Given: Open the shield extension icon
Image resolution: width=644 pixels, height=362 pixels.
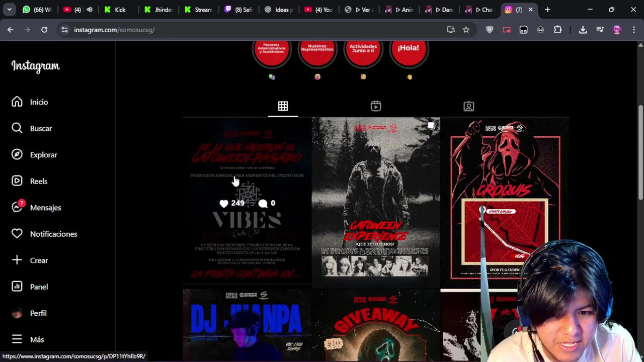Looking at the screenshot, I should click(x=490, y=30).
